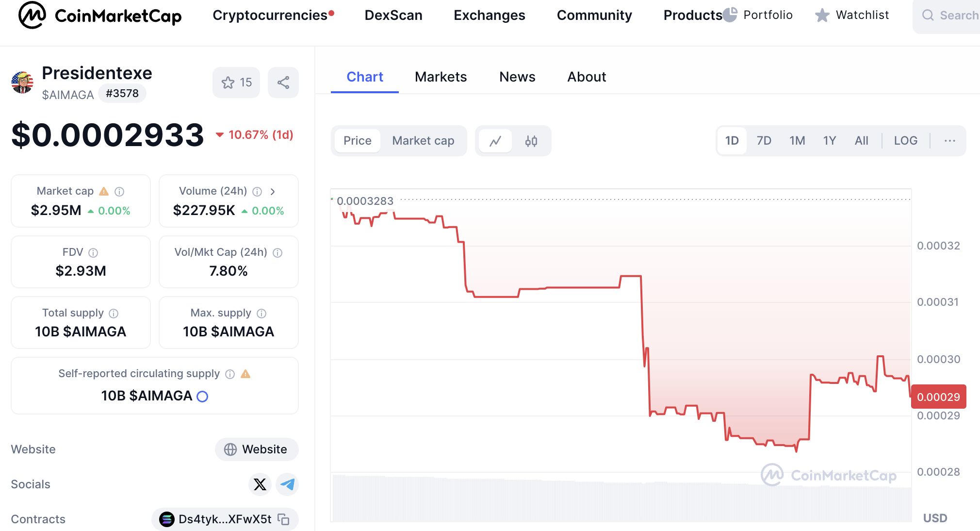Viewport: 980px width, 531px height.
Task: Switch to the Markets tab
Action: (441, 77)
